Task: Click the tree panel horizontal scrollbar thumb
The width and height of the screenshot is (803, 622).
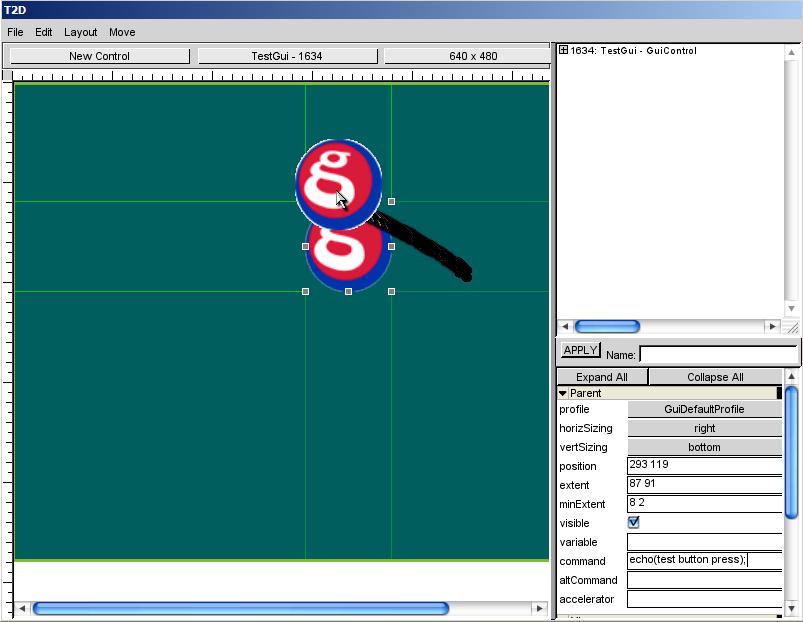Action: [x=607, y=326]
